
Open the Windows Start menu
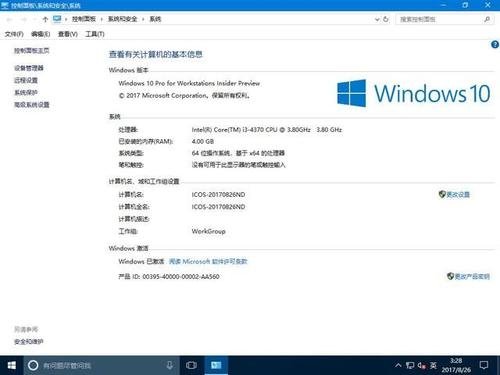click(12, 365)
